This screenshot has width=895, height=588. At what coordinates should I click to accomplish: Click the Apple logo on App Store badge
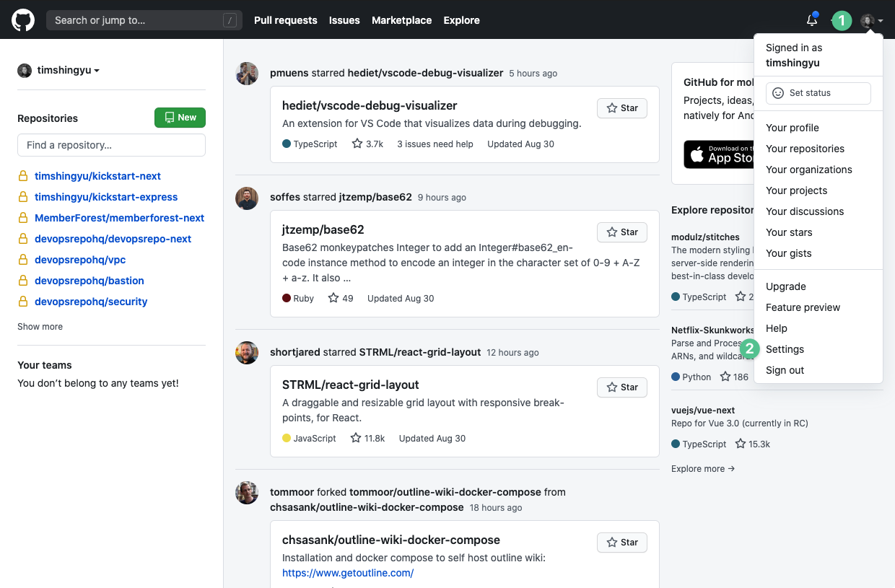(697, 154)
